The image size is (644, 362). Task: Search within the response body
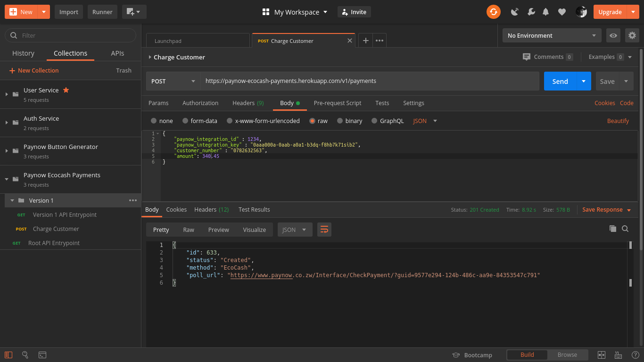[x=625, y=229]
